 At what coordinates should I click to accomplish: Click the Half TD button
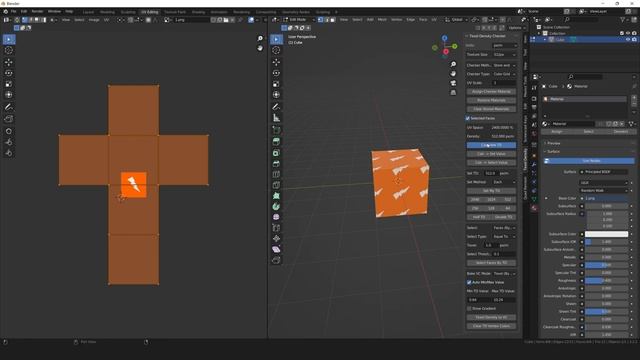479,217
